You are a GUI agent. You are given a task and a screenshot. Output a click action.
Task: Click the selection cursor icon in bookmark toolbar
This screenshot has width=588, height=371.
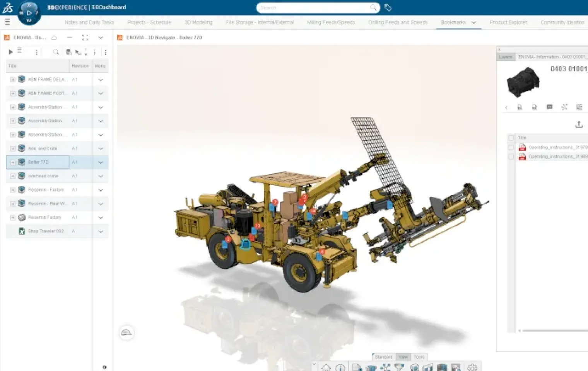tap(79, 52)
